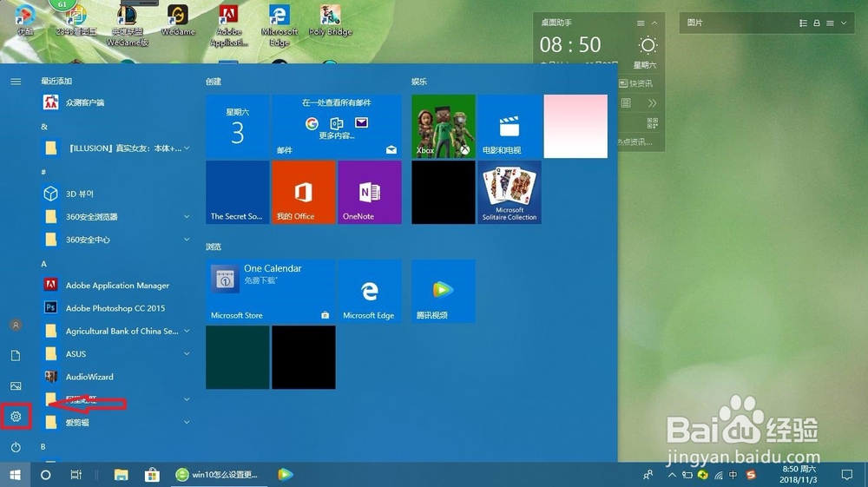868x487 pixels.
Task: Click the 浏览 group header
Action: click(x=214, y=247)
